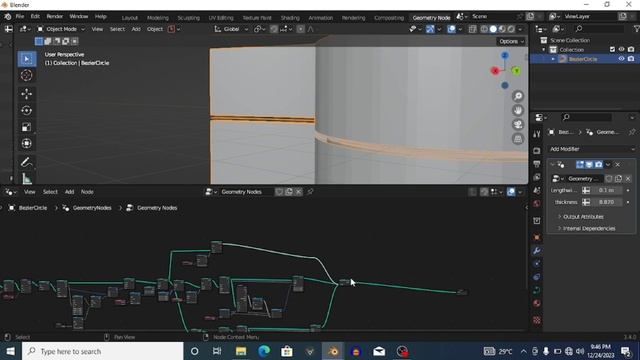
Task: Open the Output properties tab icon
Action: pos(537,164)
